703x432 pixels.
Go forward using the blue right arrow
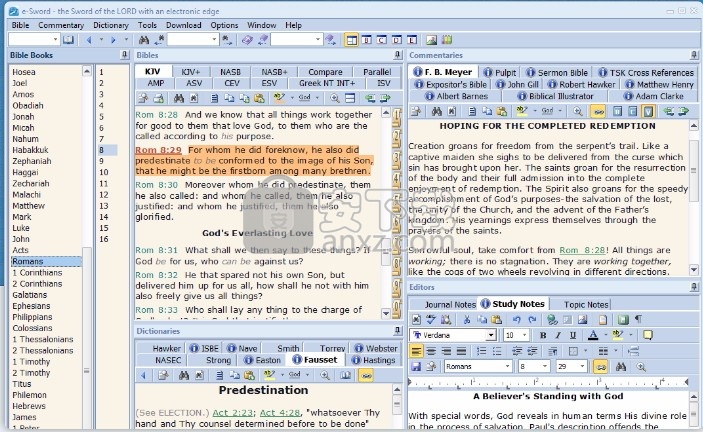[x=113, y=40]
